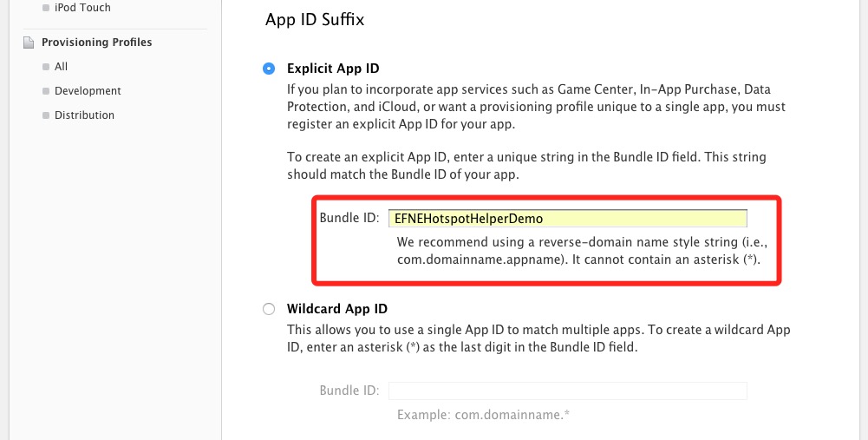This screenshot has width=868, height=440.
Task: Click the square bullet beside Distribution
Action: pyautogui.click(x=46, y=115)
